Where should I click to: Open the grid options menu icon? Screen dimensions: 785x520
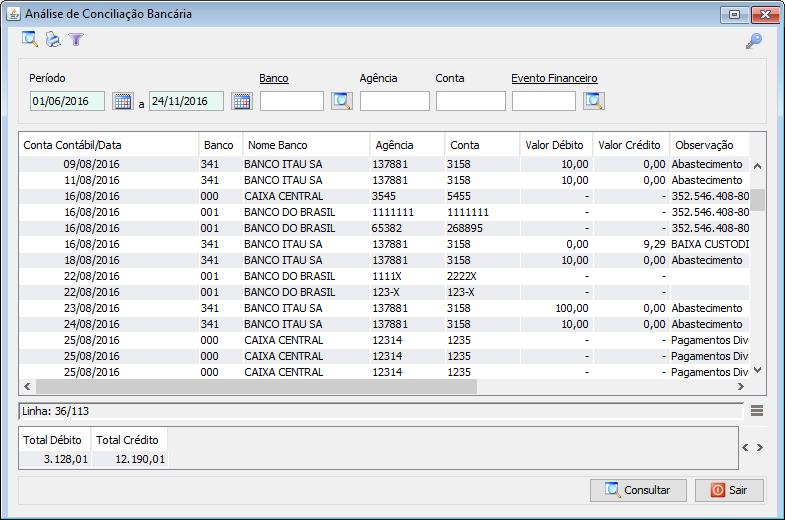757,411
